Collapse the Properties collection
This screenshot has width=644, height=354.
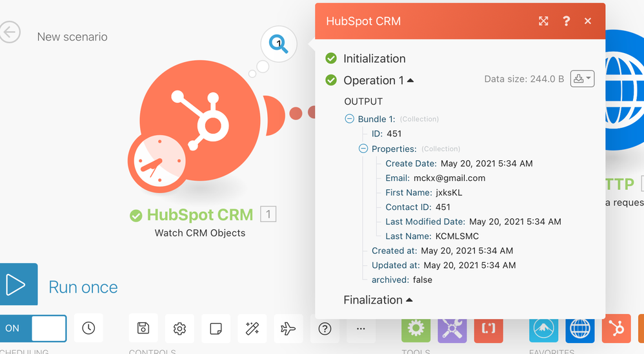coord(363,149)
